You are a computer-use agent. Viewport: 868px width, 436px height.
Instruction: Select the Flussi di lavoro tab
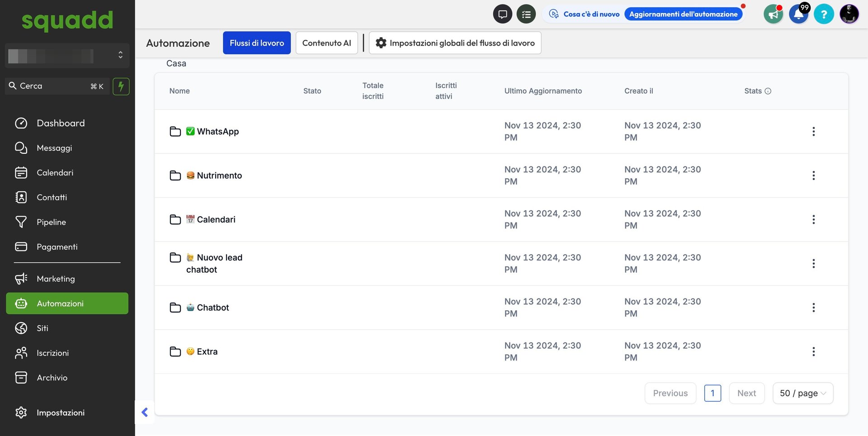tap(257, 43)
